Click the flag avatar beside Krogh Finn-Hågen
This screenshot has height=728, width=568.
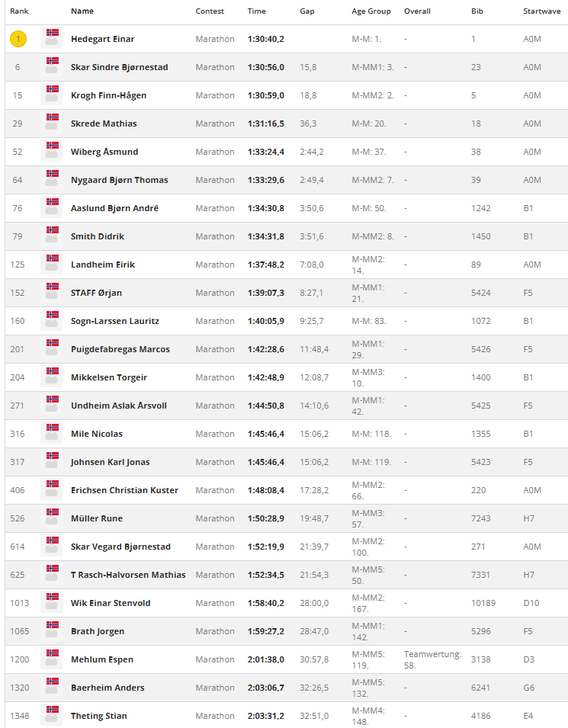(52, 95)
